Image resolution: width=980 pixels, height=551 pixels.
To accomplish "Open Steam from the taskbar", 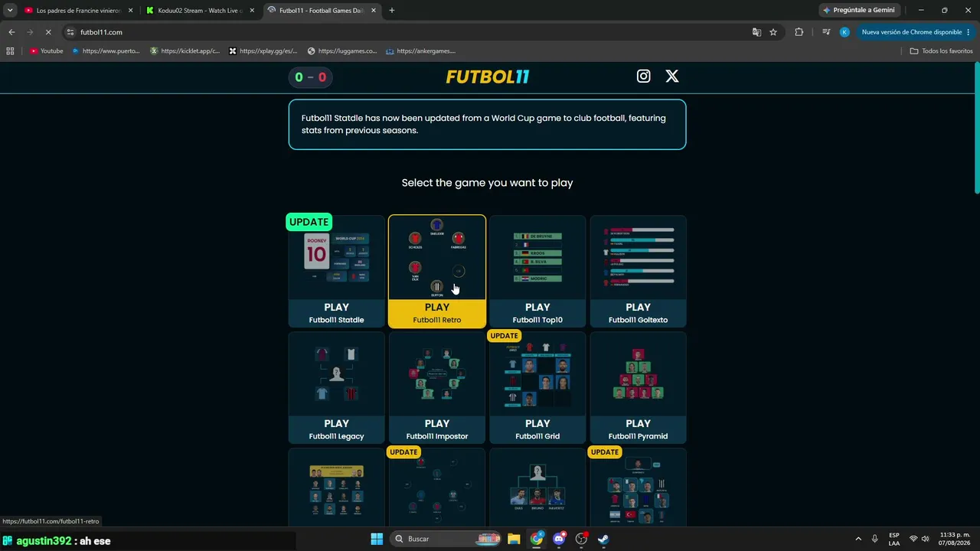I will 604,539.
